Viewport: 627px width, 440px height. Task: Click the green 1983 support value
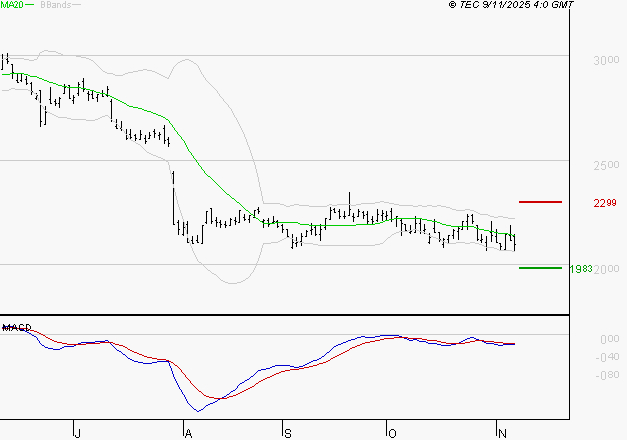click(581, 269)
